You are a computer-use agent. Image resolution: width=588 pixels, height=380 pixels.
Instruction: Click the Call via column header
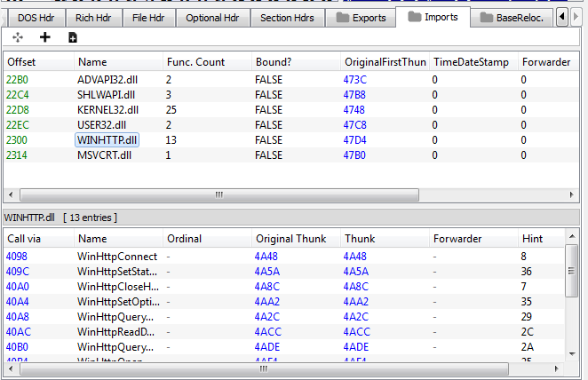[x=38, y=239]
